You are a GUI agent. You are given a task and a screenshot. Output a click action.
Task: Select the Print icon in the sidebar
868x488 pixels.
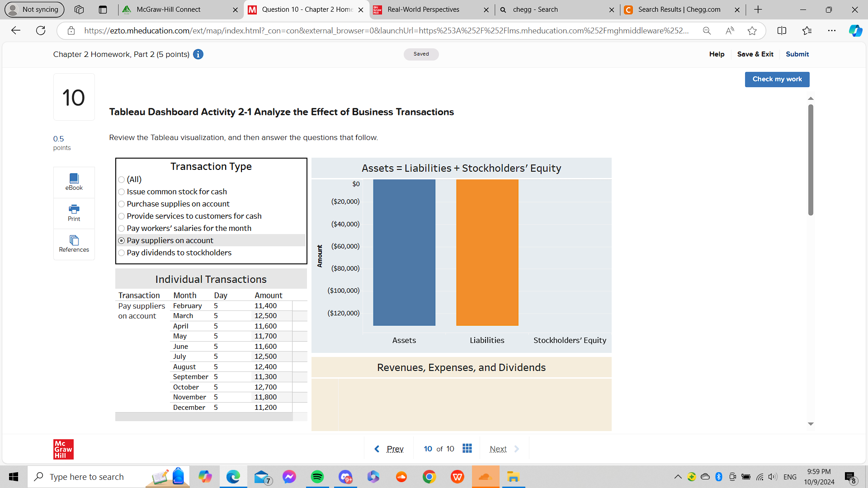coord(74,212)
